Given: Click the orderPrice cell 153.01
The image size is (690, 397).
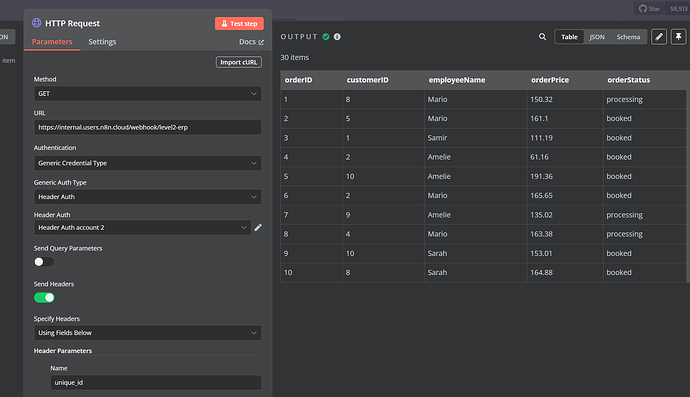Looking at the screenshot, I should click(x=565, y=254).
